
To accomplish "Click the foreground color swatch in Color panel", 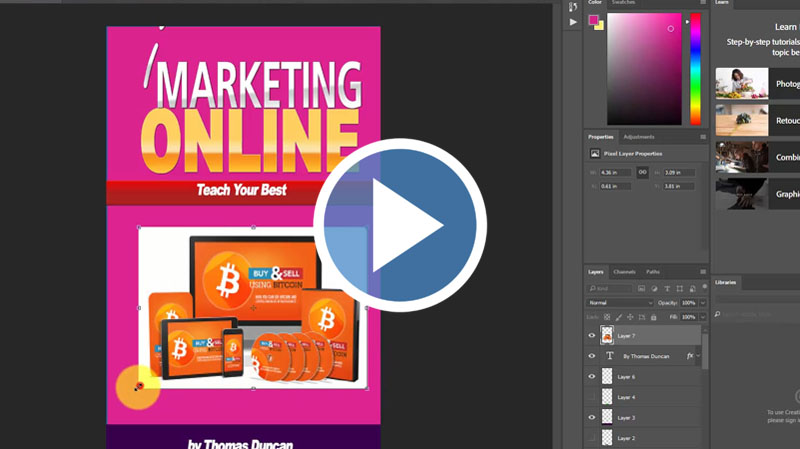I will (594, 19).
